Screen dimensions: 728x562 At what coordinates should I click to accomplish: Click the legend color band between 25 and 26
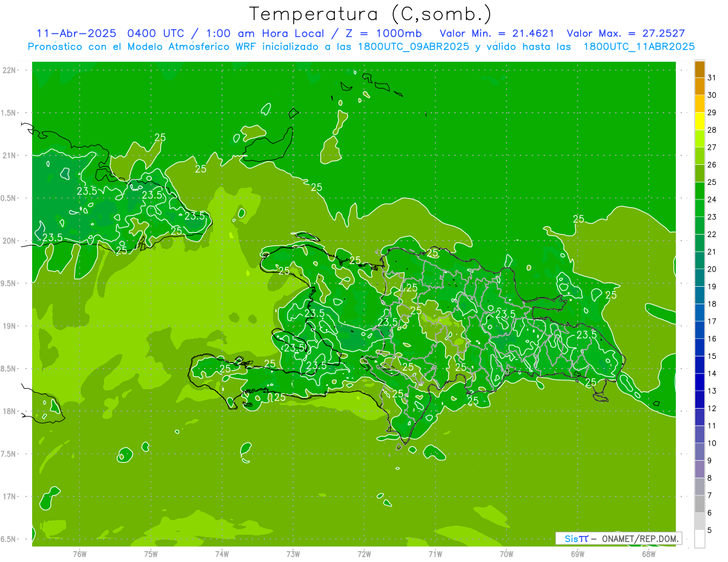(x=699, y=173)
